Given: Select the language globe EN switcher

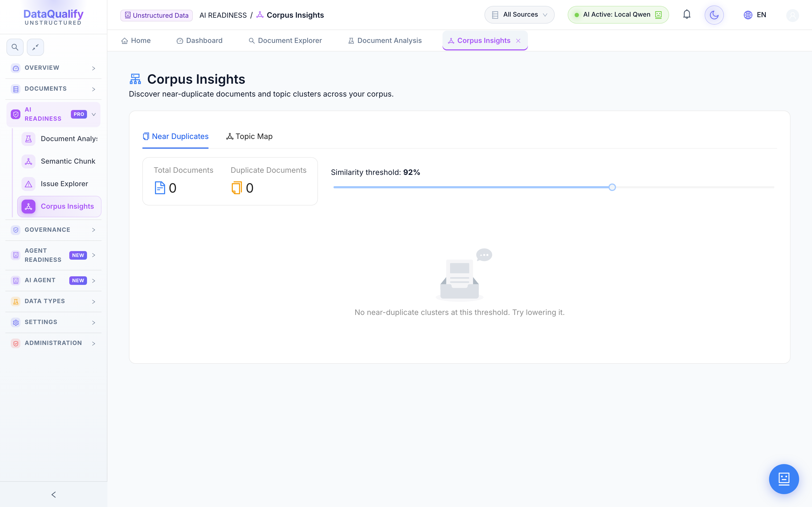Looking at the screenshot, I should (x=755, y=15).
